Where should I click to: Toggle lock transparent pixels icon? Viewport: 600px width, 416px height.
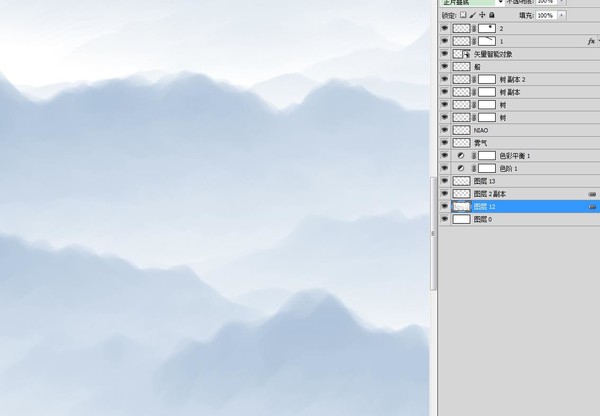pyautogui.click(x=463, y=15)
